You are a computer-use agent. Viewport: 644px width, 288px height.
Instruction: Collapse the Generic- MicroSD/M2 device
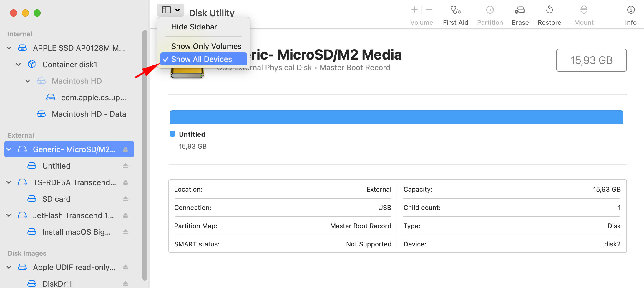click(9, 149)
